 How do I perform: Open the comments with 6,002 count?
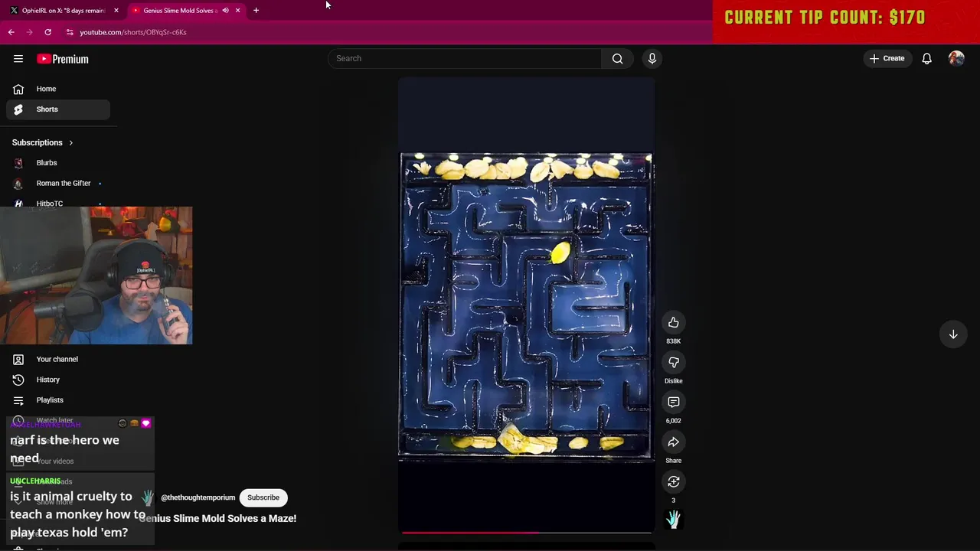point(674,403)
